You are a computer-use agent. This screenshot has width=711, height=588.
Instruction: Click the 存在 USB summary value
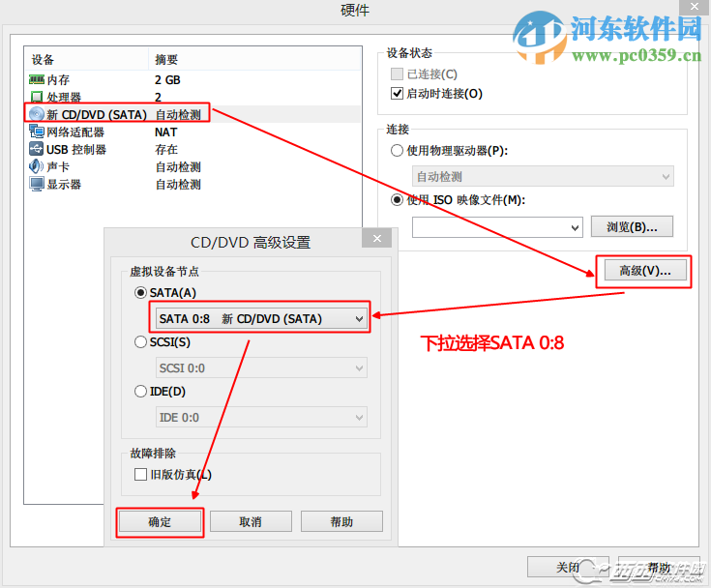[x=166, y=149]
